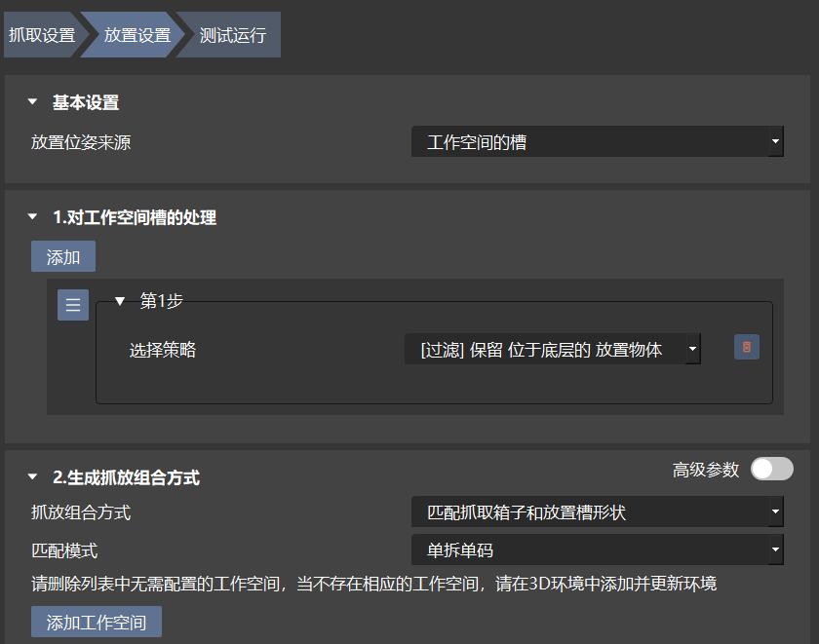Image resolution: width=819 pixels, height=644 pixels.
Task: Open the 匹配模式 dropdown
Action: coord(597,549)
